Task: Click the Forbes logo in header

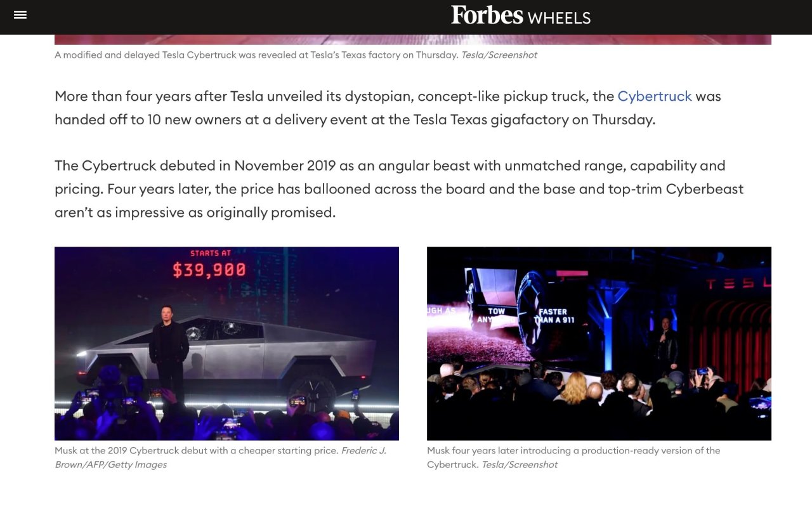Action: pos(487,15)
